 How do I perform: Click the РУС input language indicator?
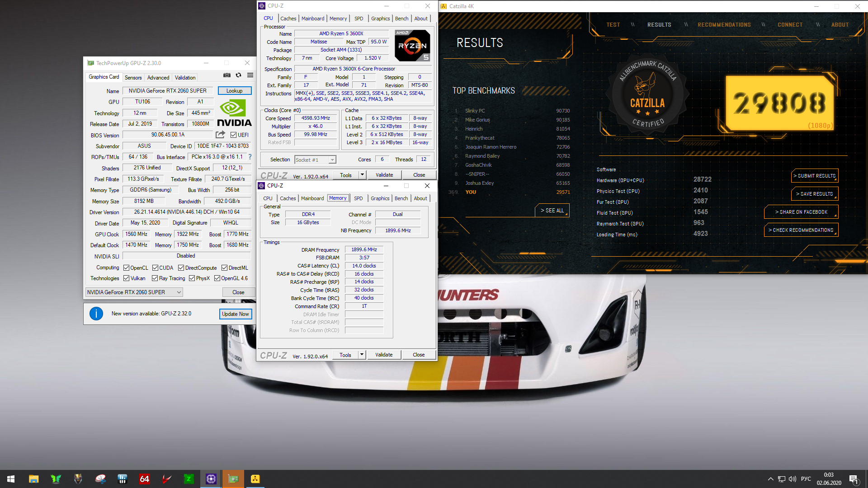[806, 479]
